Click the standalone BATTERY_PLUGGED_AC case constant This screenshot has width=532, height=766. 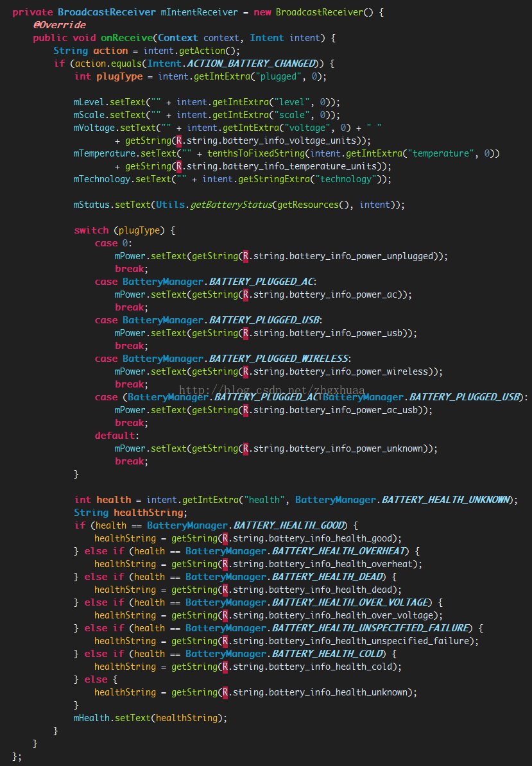[x=261, y=282]
